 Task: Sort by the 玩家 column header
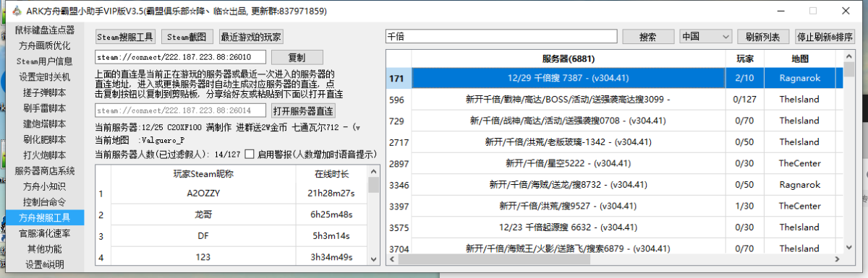[x=745, y=58]
